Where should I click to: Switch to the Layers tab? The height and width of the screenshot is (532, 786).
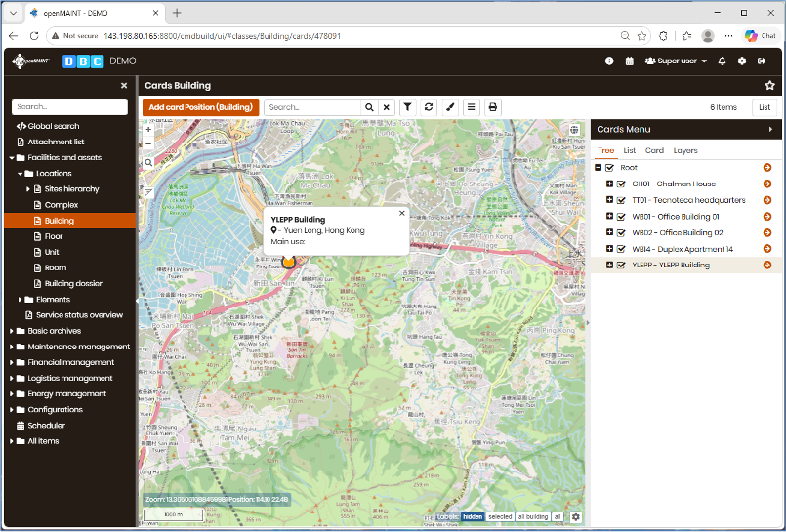(x=685, y=150)
